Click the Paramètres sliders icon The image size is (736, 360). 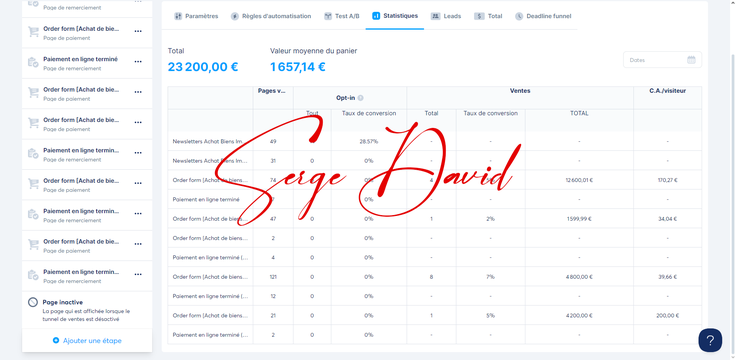[178, 16]
